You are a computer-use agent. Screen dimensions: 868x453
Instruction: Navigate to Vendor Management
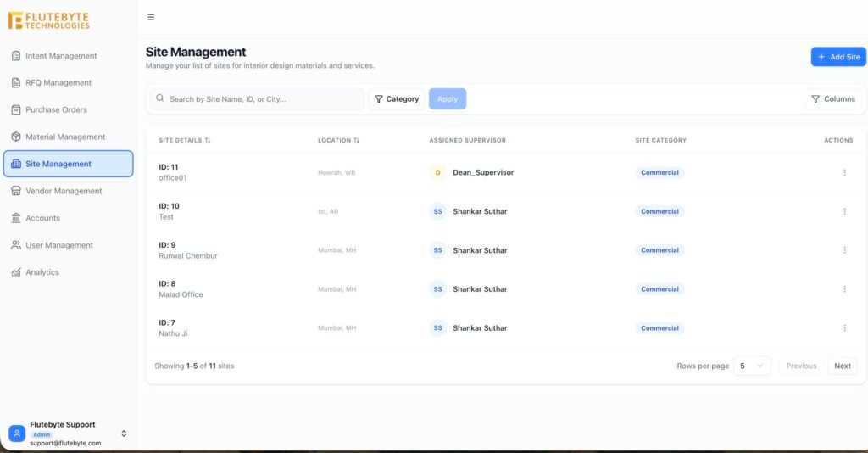pyautogui.click(x=68, y=191)
